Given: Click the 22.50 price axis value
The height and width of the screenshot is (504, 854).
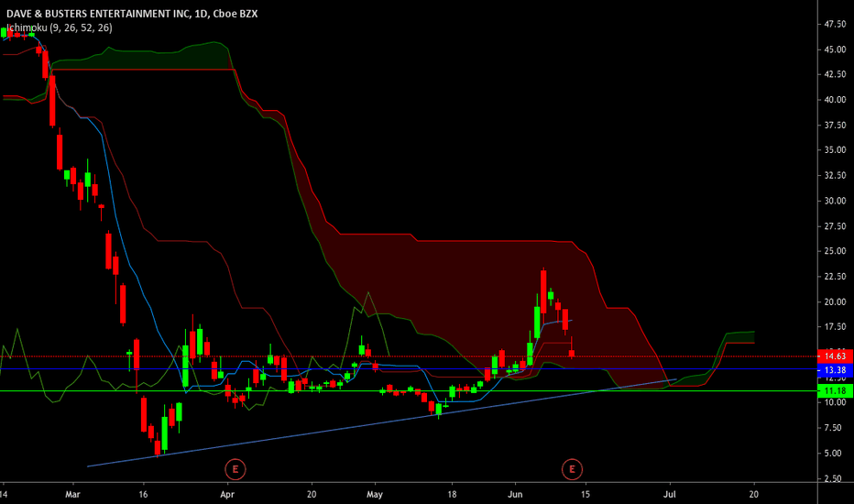Looking at the screenshot, I should (835, 277).
